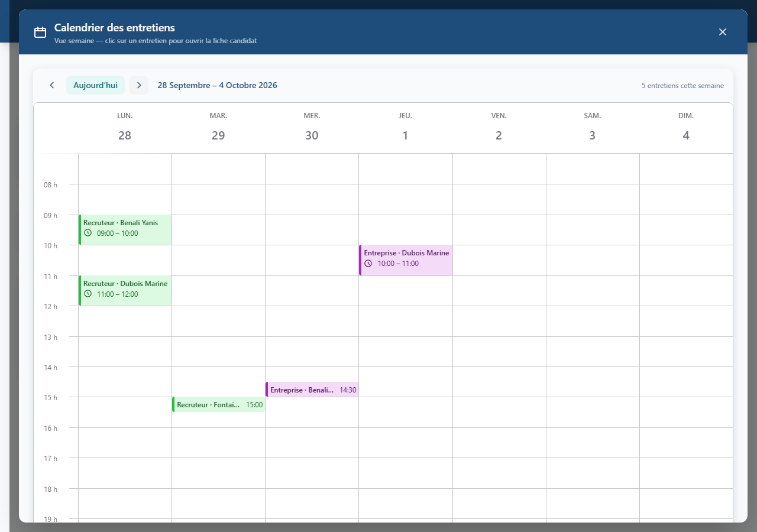Click the 13 h time label
This screenshot has height=532, width=757.
[50, 337]
